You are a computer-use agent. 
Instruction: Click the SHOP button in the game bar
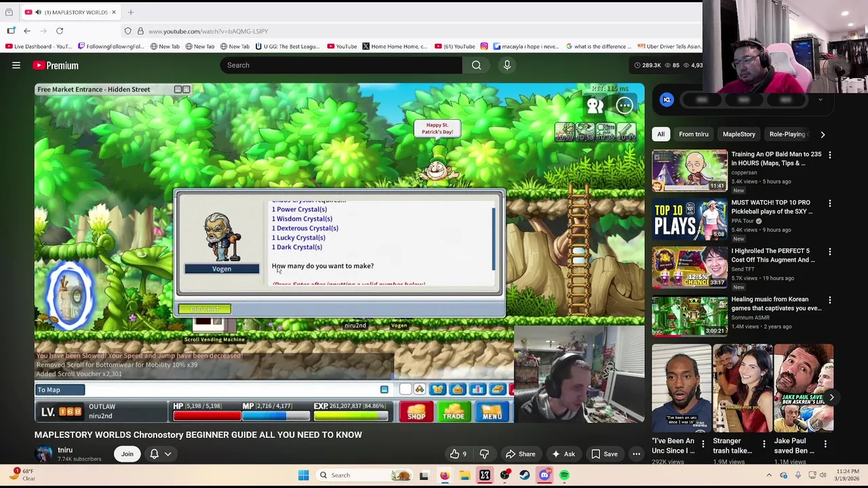(x=416, y=413)
